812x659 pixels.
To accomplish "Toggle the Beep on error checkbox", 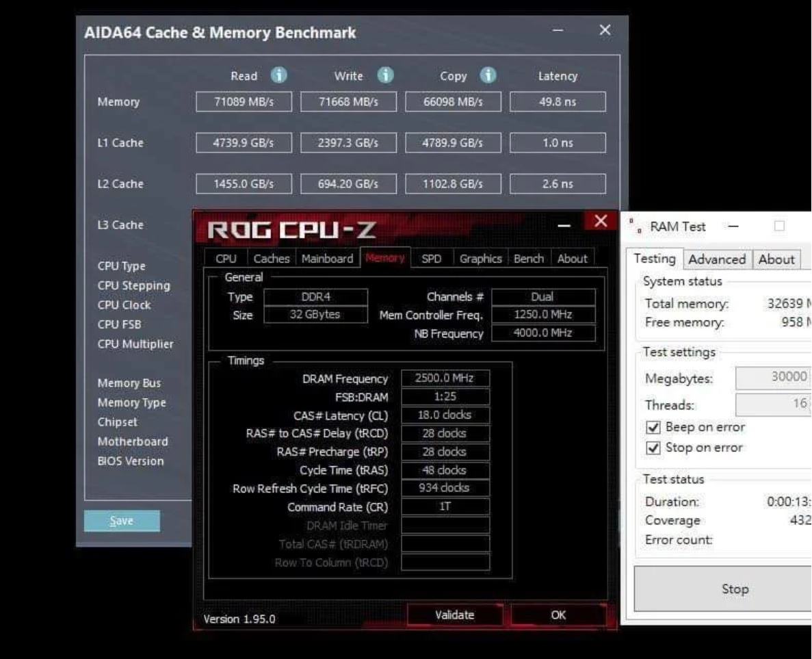I will (x=653, y=428).
